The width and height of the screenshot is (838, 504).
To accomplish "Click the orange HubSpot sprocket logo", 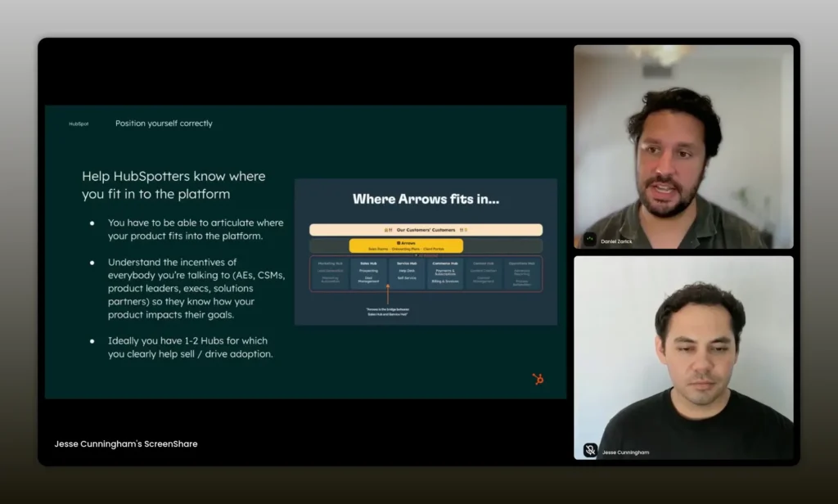I will (x=538, y=379).
